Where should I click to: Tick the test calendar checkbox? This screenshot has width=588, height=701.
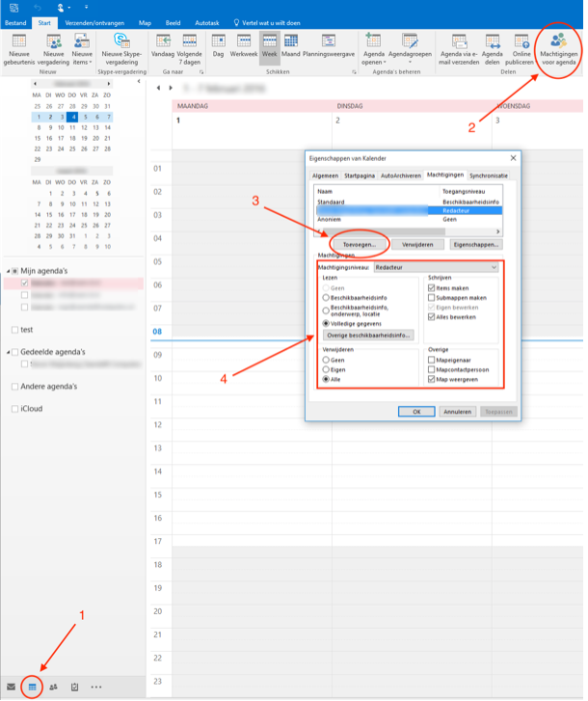click(x=13, y=330)
